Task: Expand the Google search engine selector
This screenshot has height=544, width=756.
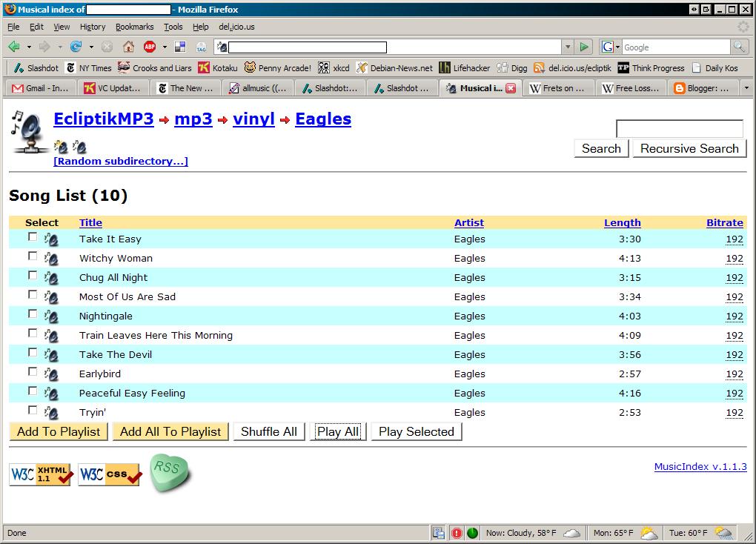Action: click(x=611, y=47)
